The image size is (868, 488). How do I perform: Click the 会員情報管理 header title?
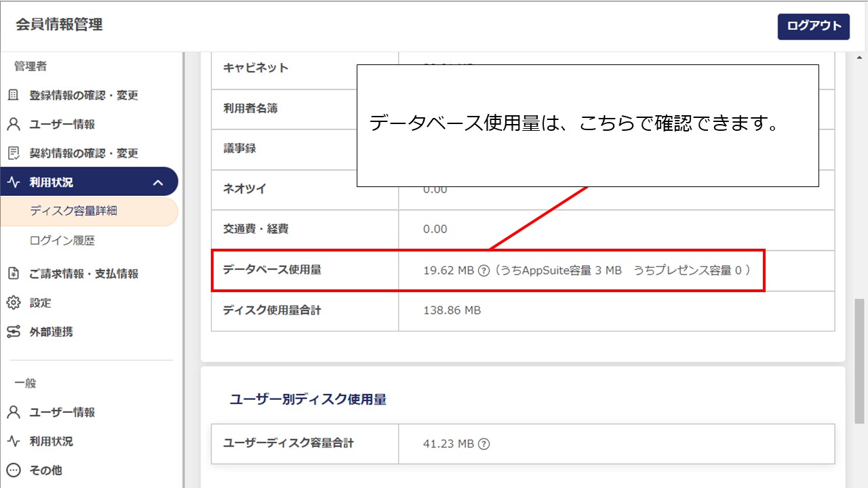[x=57, y=26]
